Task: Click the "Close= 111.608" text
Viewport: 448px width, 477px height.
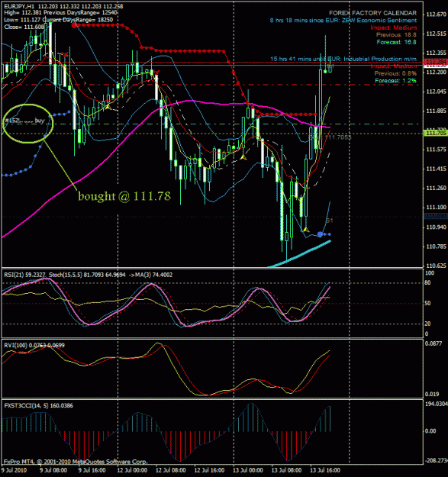Action: point(24,27)
